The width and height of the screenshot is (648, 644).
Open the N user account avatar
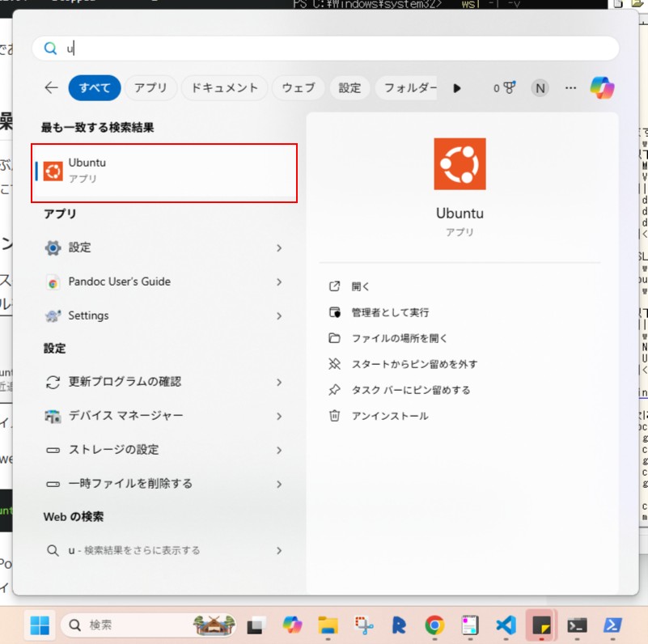540,88
